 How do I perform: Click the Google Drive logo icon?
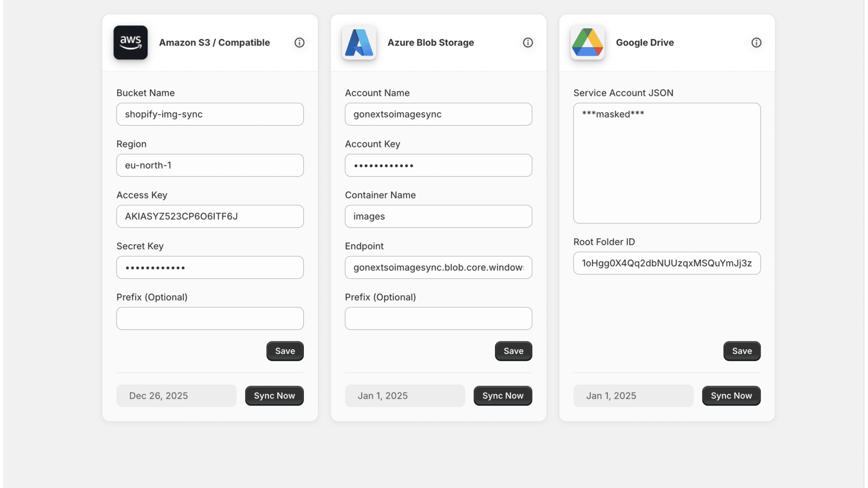point(588,42)
